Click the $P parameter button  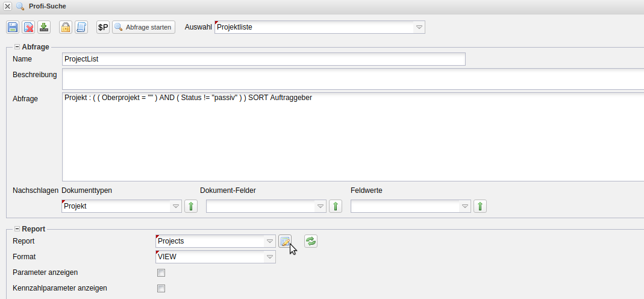[x=103, y=27]
